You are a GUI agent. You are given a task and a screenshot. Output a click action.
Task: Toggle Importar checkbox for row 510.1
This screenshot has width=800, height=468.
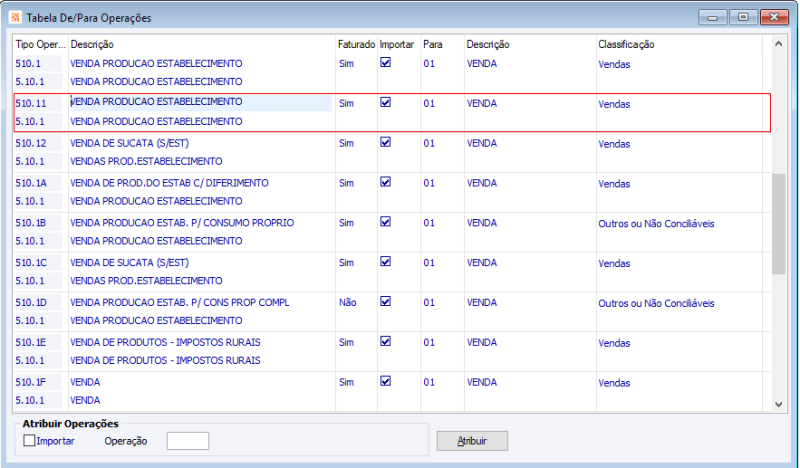pos(386,62)
